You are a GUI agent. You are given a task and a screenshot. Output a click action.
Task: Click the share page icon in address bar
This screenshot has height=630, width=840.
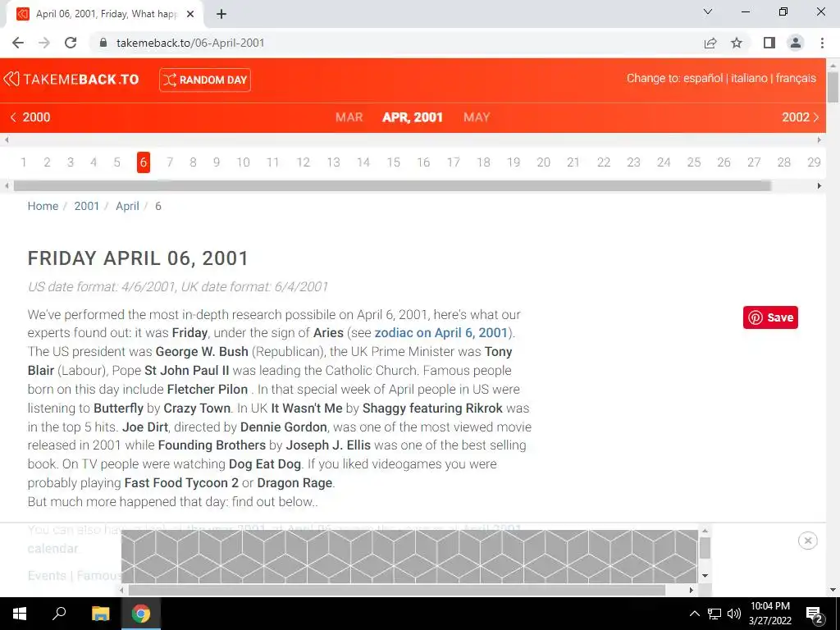pyautogui.click(x=710, y=43)
